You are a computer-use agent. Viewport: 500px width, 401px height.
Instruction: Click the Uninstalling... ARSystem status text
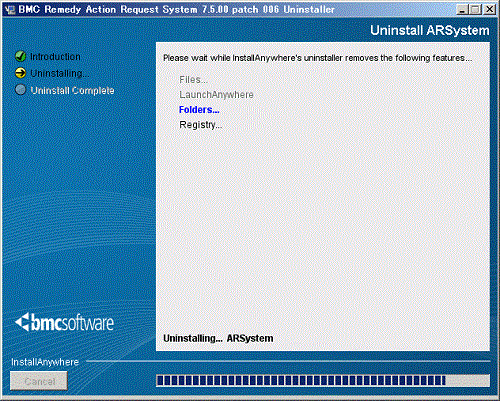[218, 338]
